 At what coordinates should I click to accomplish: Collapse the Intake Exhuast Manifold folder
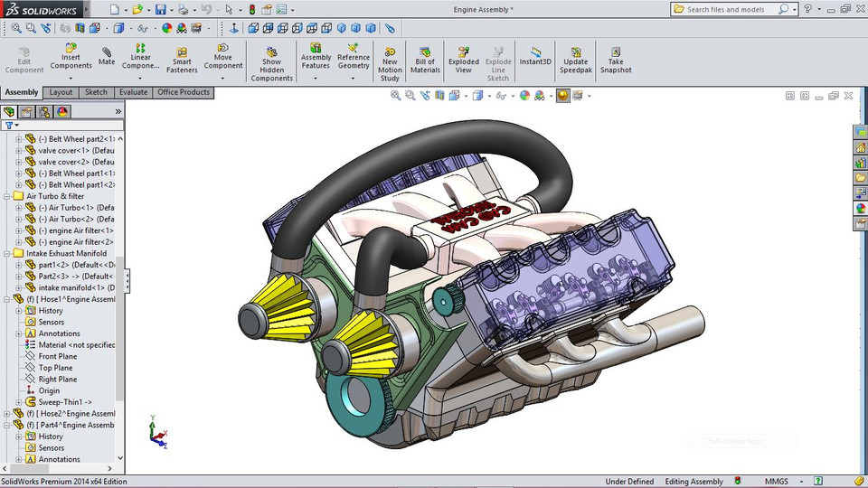[x=8, y=254]
